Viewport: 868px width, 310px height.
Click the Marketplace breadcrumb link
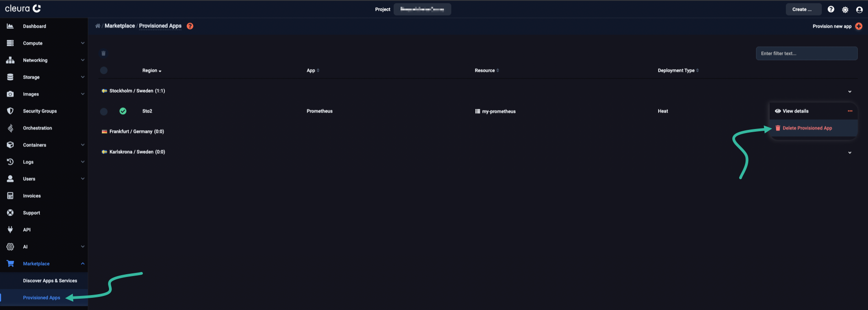(x=120, y=26)
